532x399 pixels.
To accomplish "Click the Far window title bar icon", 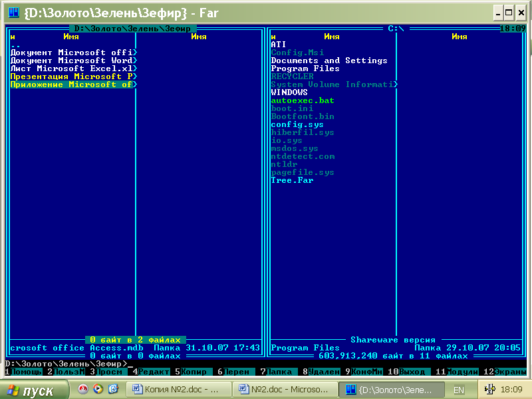I will click(13, 13).
